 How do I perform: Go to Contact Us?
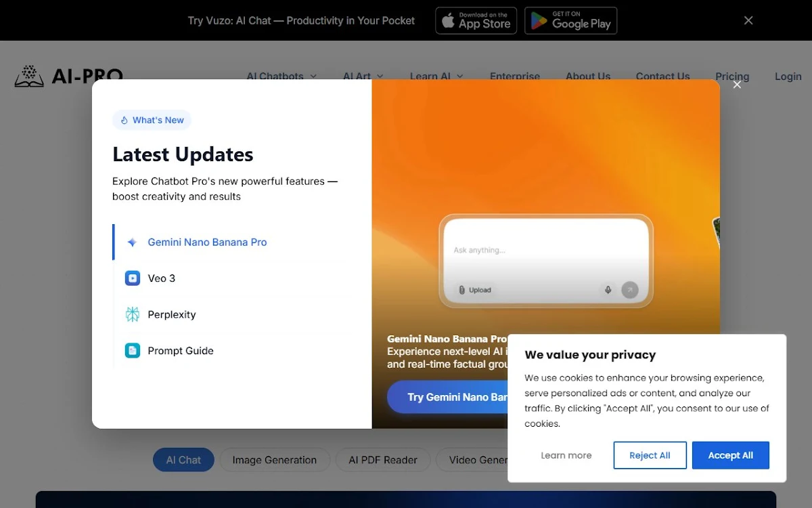663,77
